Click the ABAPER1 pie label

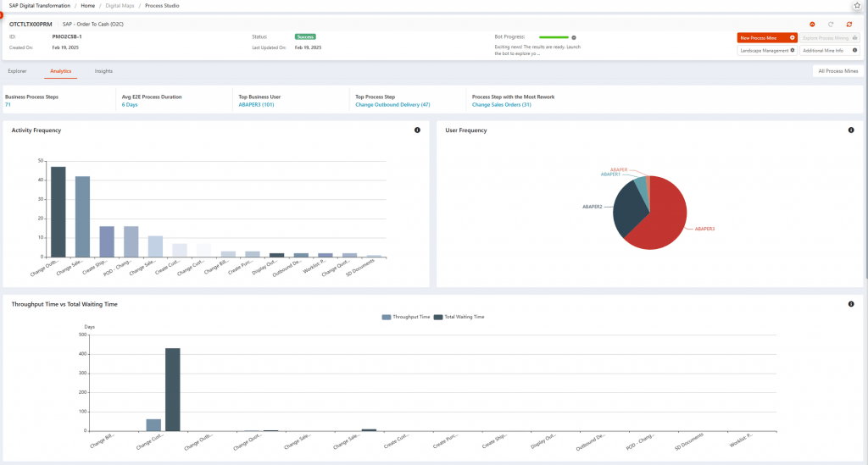[610, 174]
